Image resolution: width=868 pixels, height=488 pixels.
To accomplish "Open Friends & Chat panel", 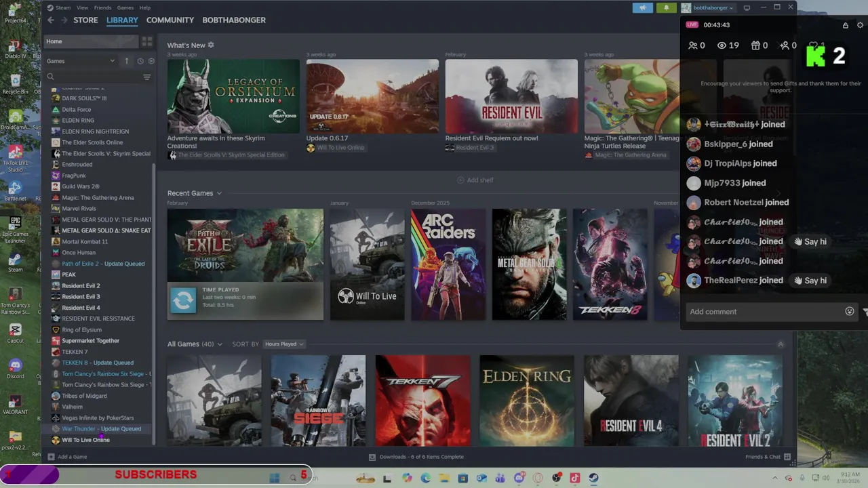I will [x=768, y=457].
